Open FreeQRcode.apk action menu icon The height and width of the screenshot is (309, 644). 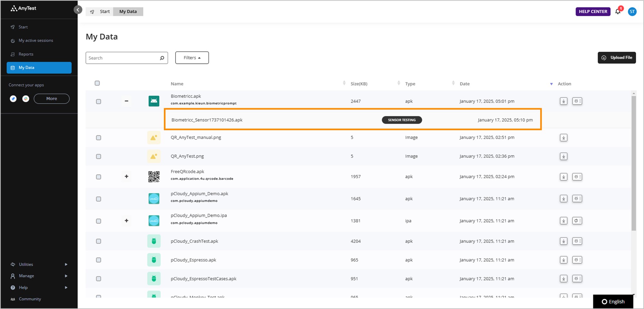577,177
